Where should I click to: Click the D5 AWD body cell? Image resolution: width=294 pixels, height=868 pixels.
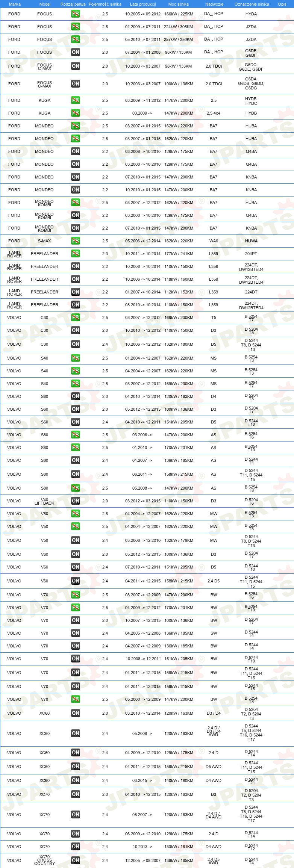pos(214,767)
